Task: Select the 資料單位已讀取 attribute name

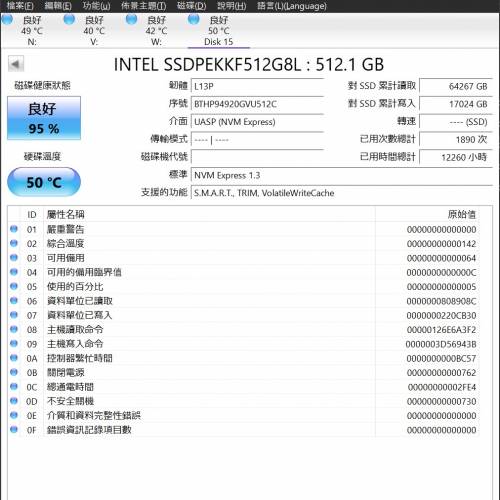Action: pos(80,301)
